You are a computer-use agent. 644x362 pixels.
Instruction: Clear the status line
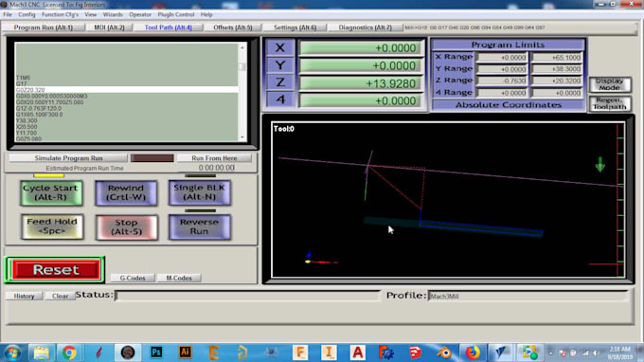[60, 296]
